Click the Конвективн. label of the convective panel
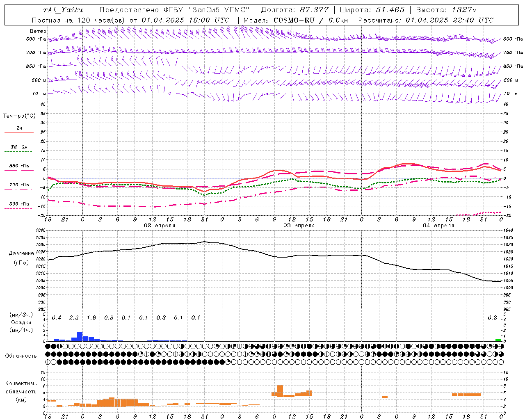 [x=21, y=383]
